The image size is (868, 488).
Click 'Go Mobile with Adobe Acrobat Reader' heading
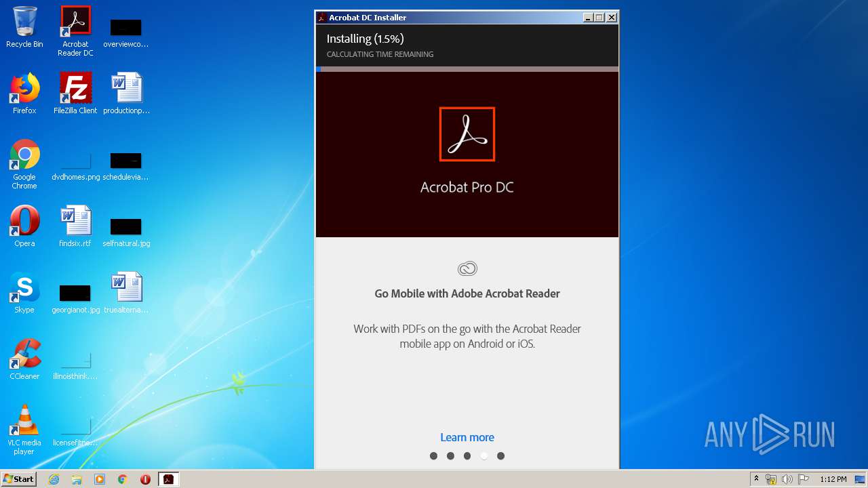point(467,293)
